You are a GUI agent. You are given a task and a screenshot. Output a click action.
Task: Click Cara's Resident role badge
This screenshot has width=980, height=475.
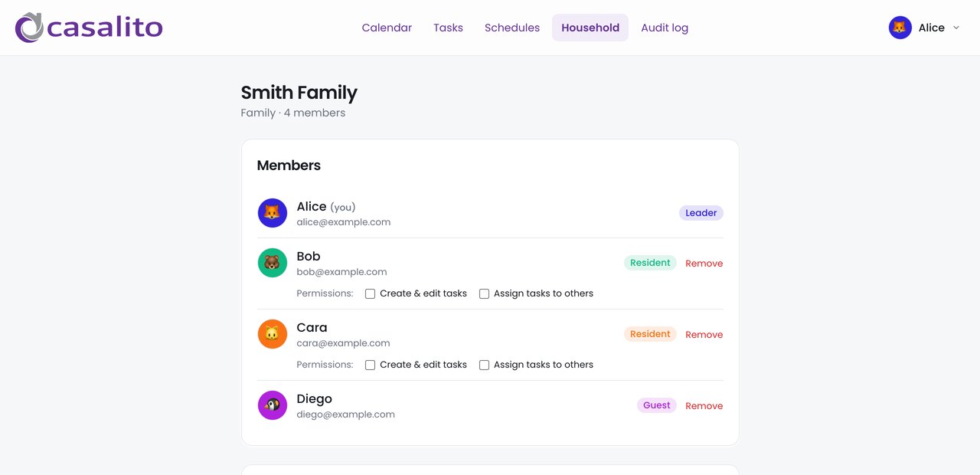(650, 334)
